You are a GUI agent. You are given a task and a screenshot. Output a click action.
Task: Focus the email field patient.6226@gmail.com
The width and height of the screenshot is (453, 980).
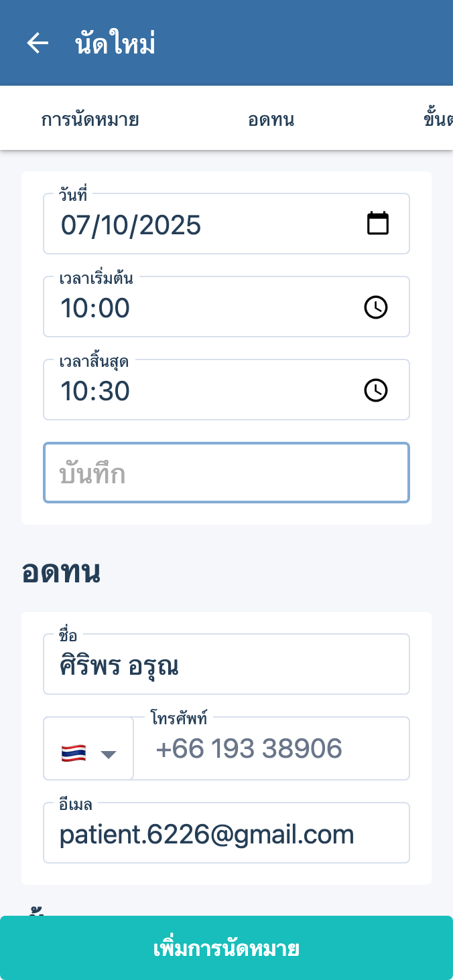(x=226, y=835)
